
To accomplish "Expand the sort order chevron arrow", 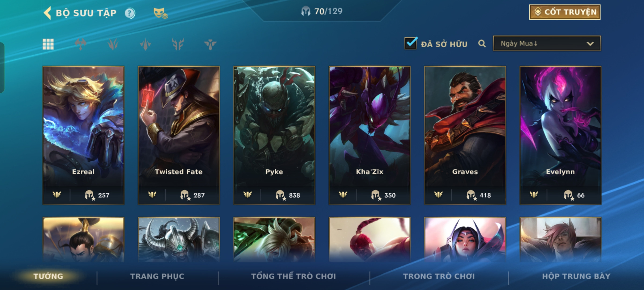I will [x=590, y=44].
